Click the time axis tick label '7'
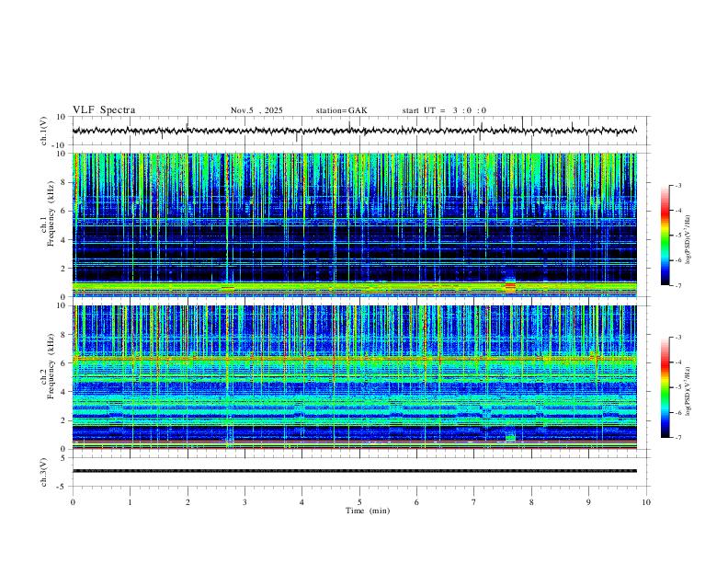The image size is (728, 563). tap(474, 502)
